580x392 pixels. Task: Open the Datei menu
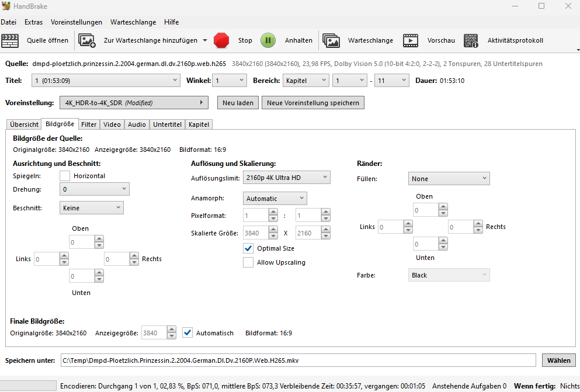click(9, 22)
